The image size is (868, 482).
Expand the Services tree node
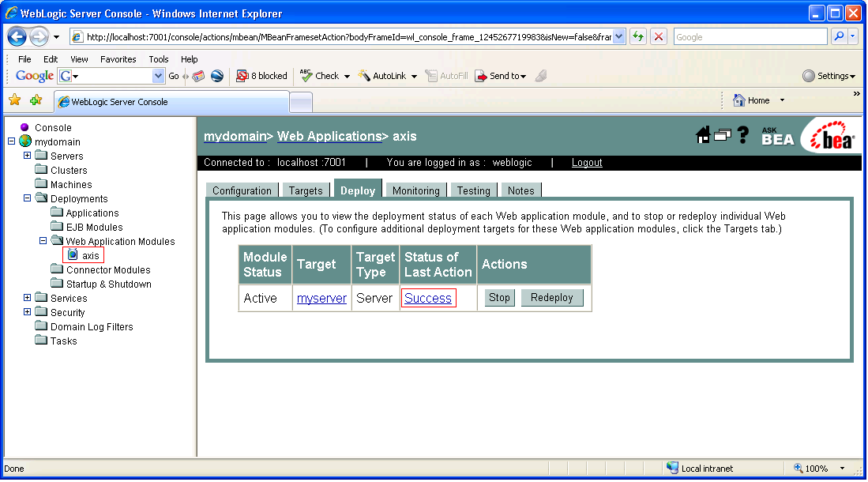click(27, 298)
